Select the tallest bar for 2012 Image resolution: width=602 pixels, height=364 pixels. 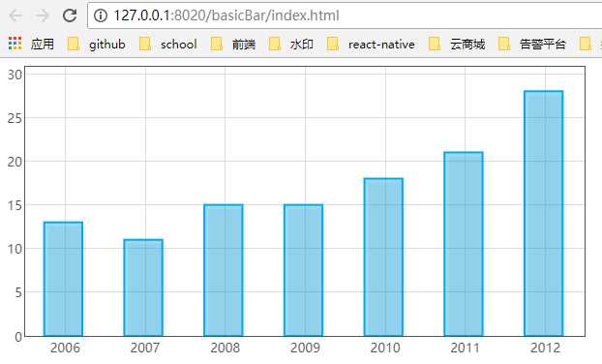[x=544, y=214]
